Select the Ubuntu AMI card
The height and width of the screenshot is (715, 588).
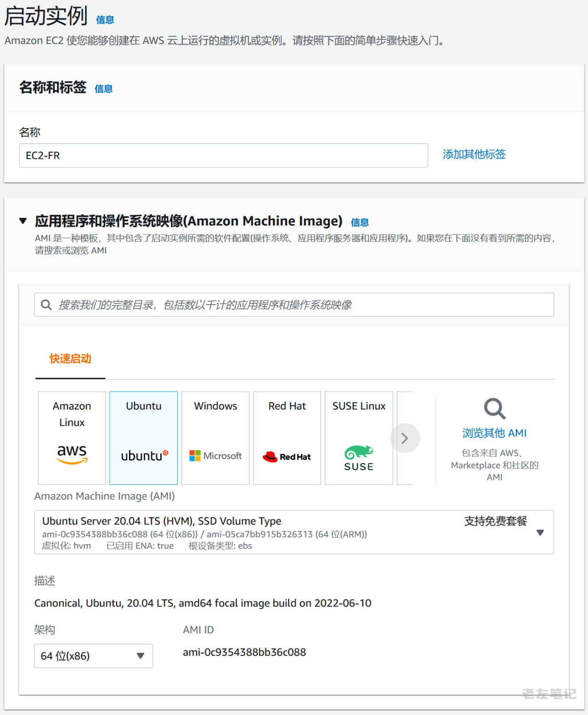(x=144, y=438)
